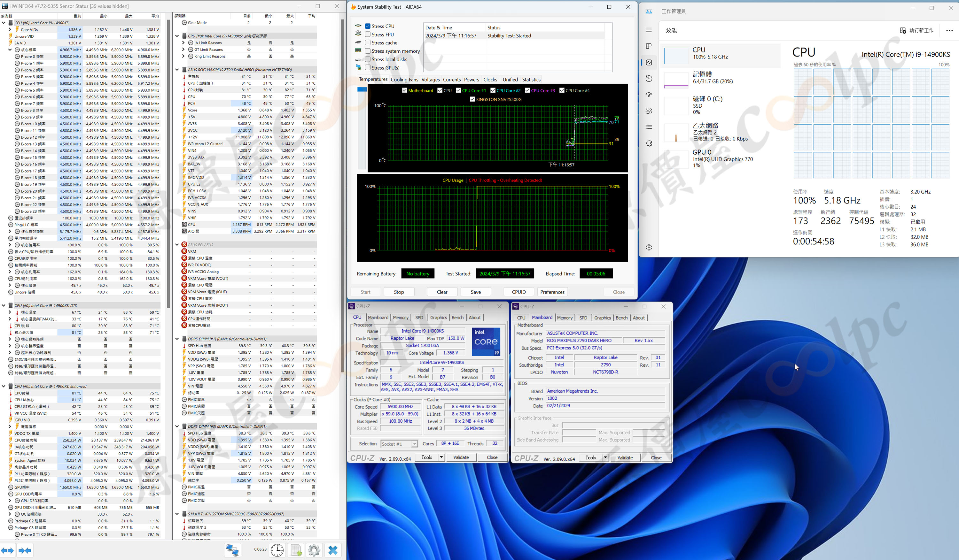Click the CPU fan RPM sensor icon
Image resolution: width=959 pixels, height=560 pixels.
click(184, 224)
